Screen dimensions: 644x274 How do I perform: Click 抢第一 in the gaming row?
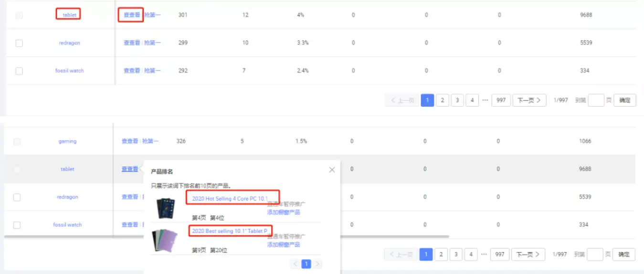150,142
